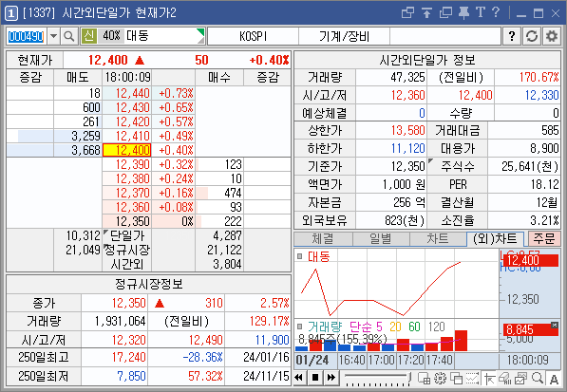The height and width of the screenshot is (392, 567).
Task: Open the gear settings button
Action: click(552, 36)
